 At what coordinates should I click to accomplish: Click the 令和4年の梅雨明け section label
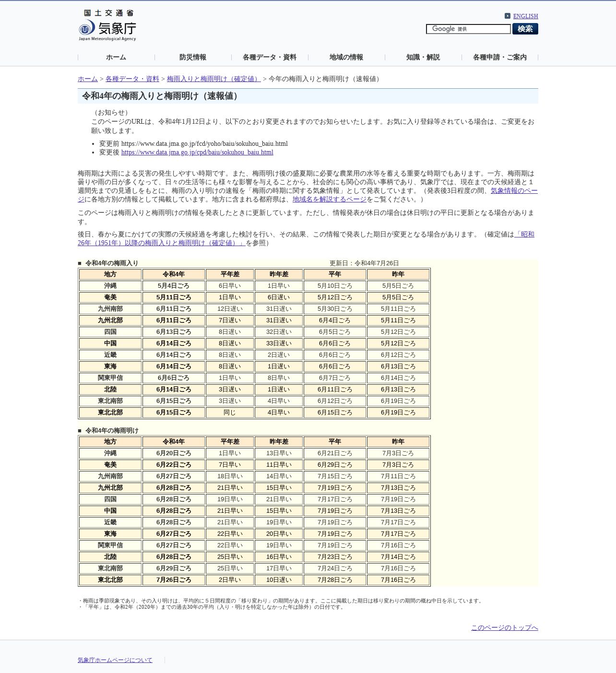[112, 430]
